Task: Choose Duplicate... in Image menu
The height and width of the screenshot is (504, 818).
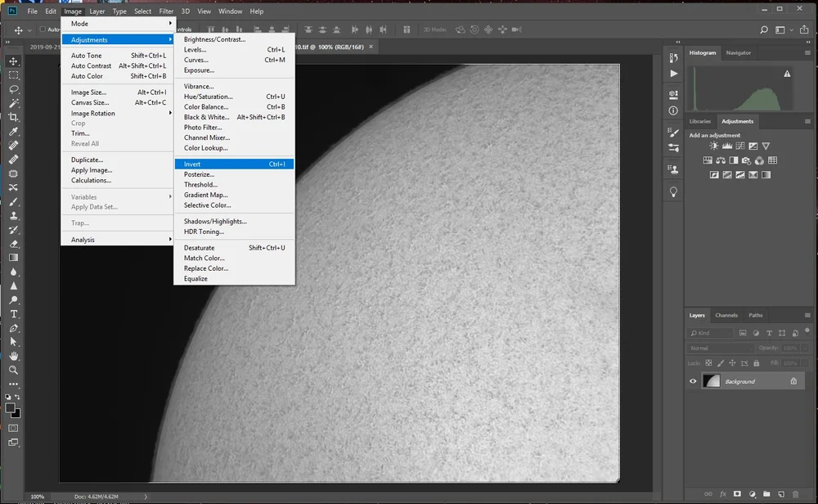Action: 117,160
